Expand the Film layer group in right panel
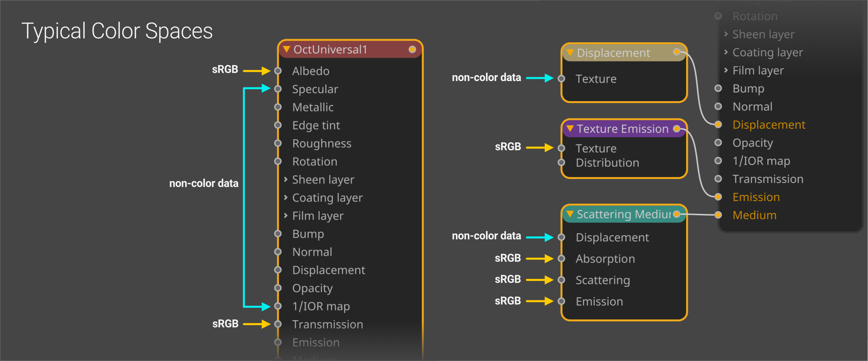The image size is (868, 361). click(726, 70)
